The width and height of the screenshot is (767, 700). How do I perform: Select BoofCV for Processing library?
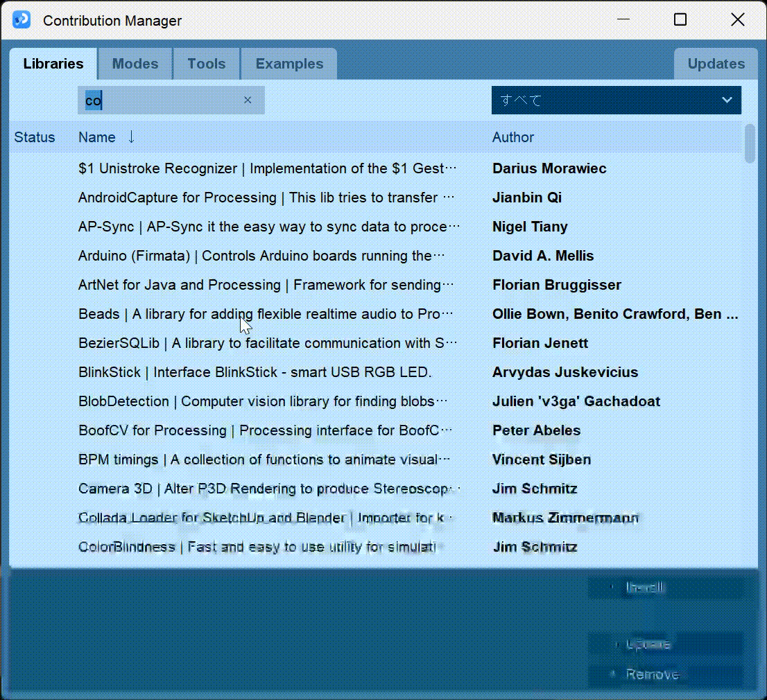[376, 430]
